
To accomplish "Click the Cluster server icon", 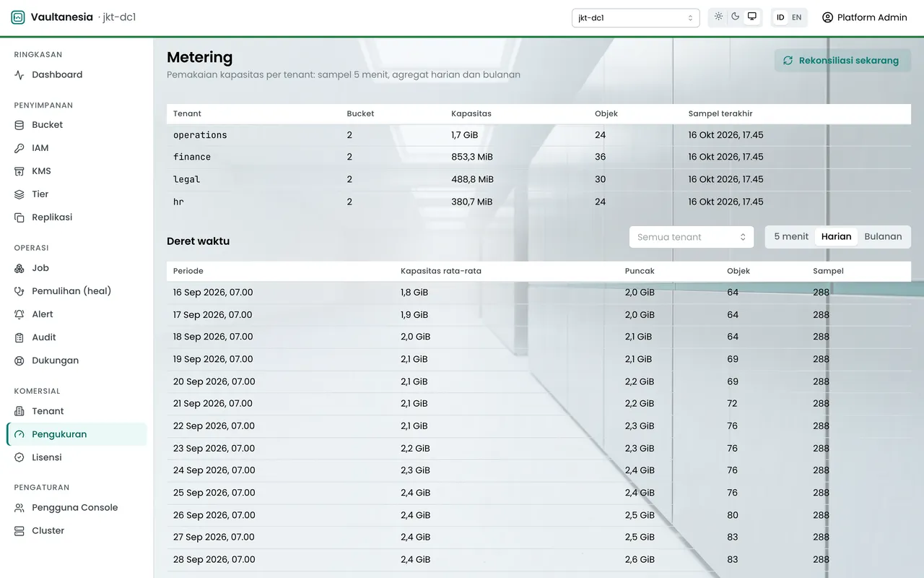I will 19,531.
